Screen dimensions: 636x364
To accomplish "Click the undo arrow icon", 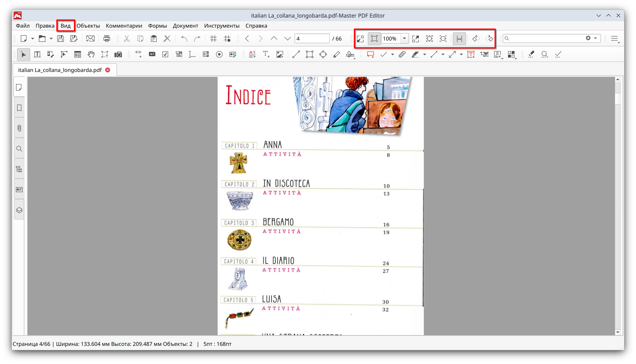I will (184, 39).
